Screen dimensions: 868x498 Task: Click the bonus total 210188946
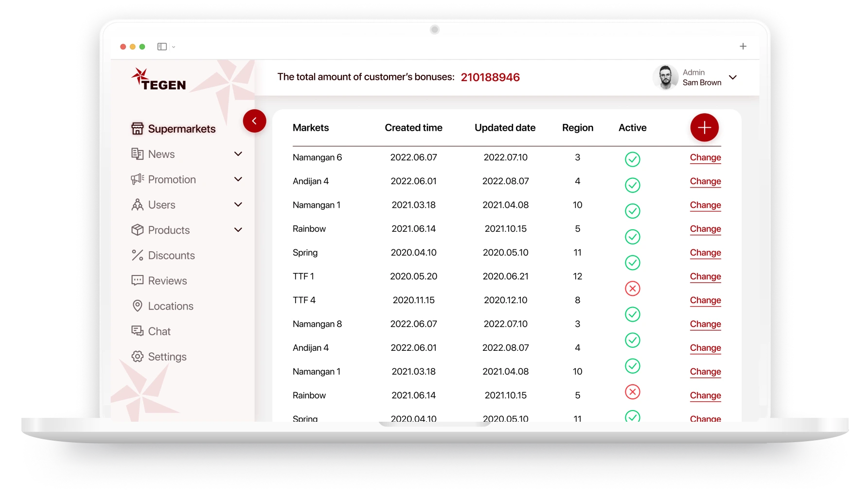point(490,77)
